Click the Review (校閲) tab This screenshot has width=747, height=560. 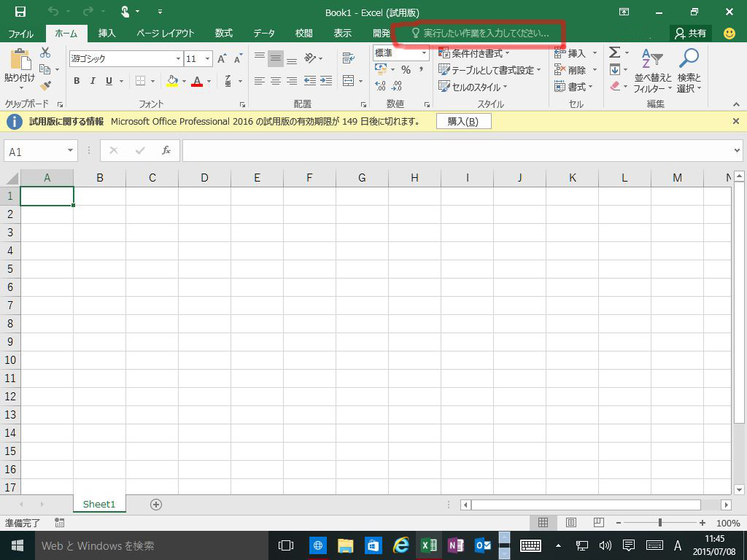coord(304,34)
